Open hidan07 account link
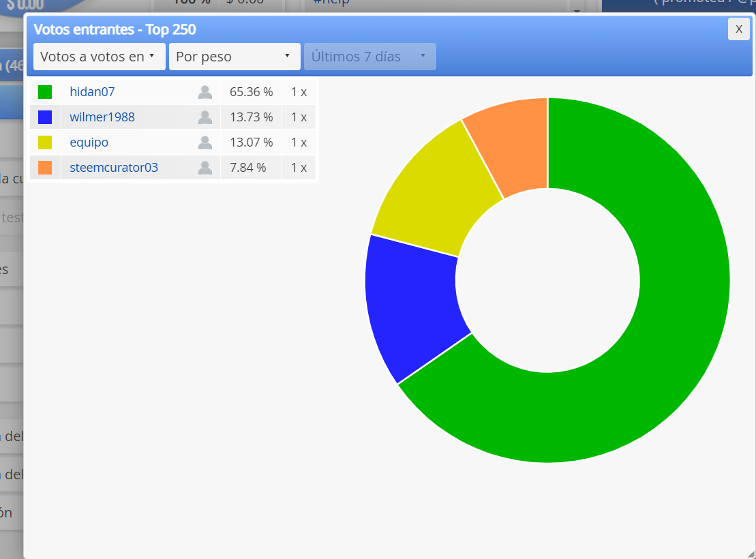756x559 pixels. pos(92,91)
